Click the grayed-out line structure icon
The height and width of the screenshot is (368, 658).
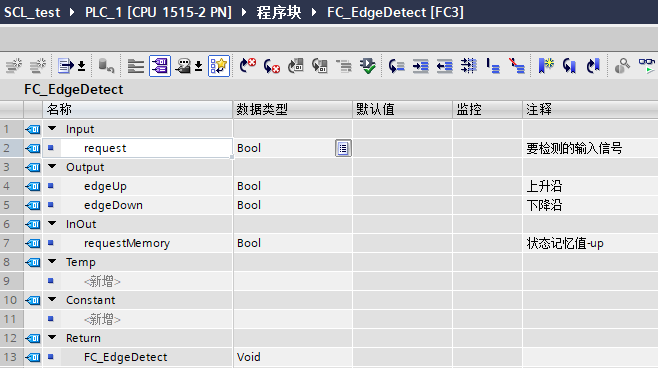point(344,66)
